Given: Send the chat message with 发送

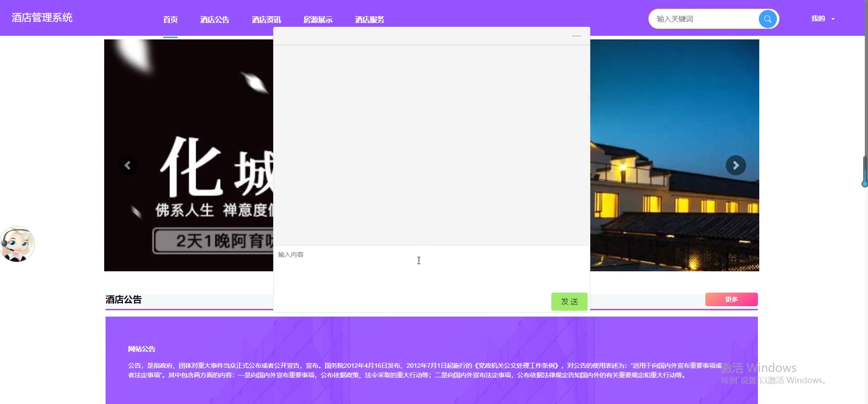Looking at the screenshot, I should pyautogui.click(x=569, y=302).
